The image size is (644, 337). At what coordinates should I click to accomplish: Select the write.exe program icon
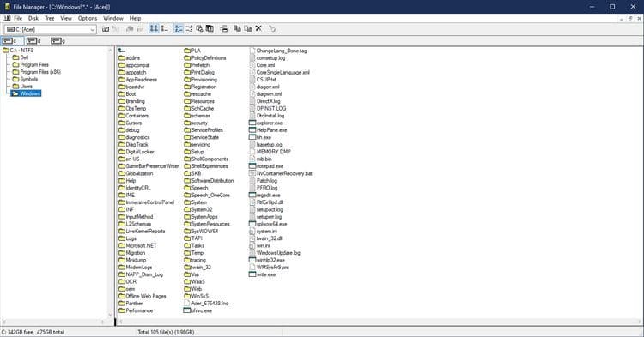coord(252,274)
